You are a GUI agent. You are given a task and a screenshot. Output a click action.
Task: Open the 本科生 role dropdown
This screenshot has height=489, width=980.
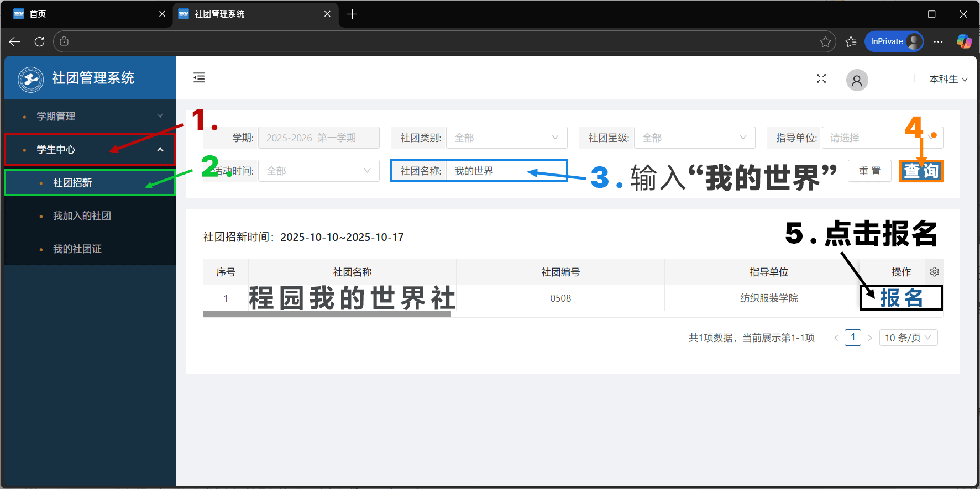947,80
